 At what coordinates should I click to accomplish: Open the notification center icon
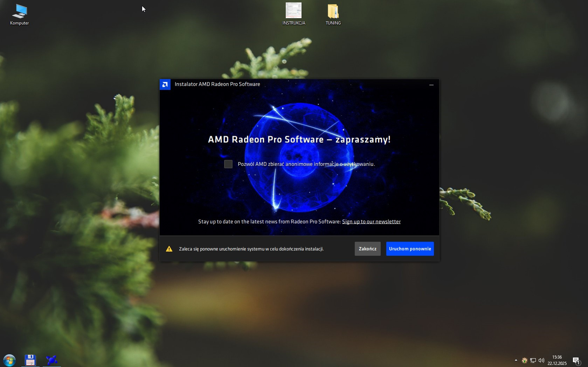[x=576, y=360]
